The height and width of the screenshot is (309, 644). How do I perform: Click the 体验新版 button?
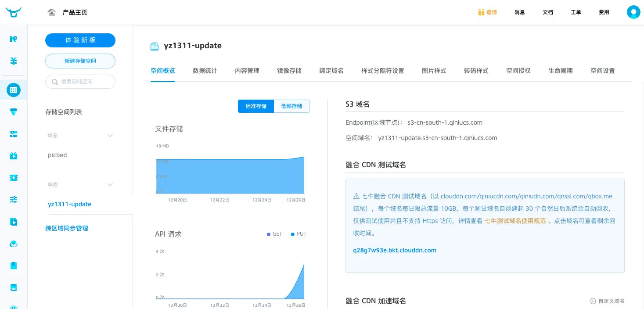[x=80, y=40]
